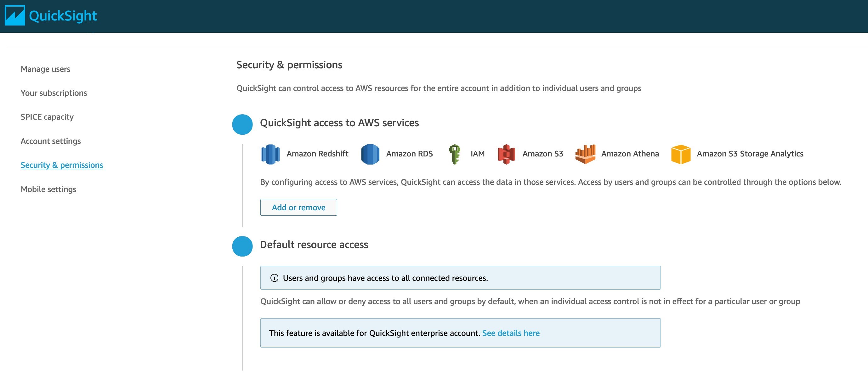Click the QuickSight header title text
Screen dimensions: 868x379
[x=63, y=16]
